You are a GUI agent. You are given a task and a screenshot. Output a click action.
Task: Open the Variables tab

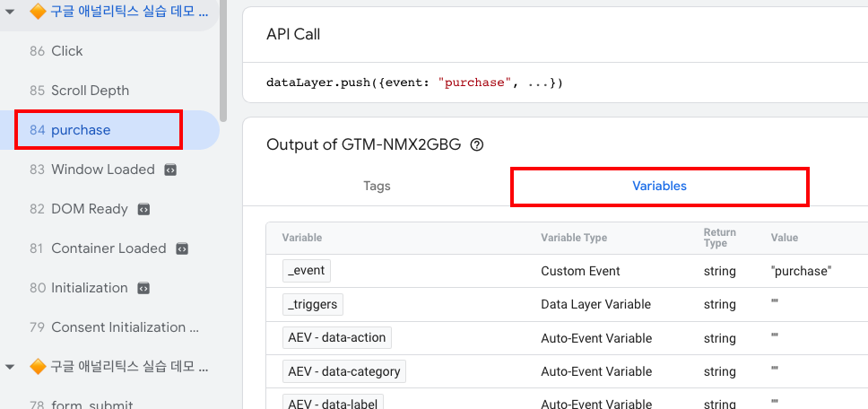(659, 187)
